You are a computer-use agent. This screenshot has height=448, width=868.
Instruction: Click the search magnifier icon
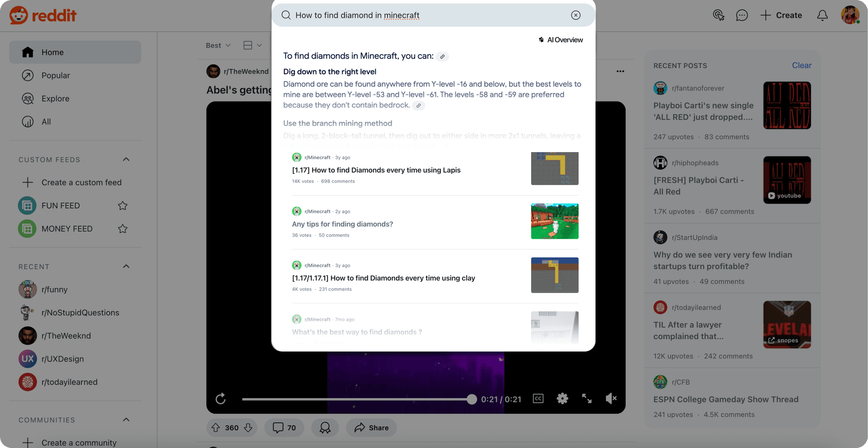(286, 15)
